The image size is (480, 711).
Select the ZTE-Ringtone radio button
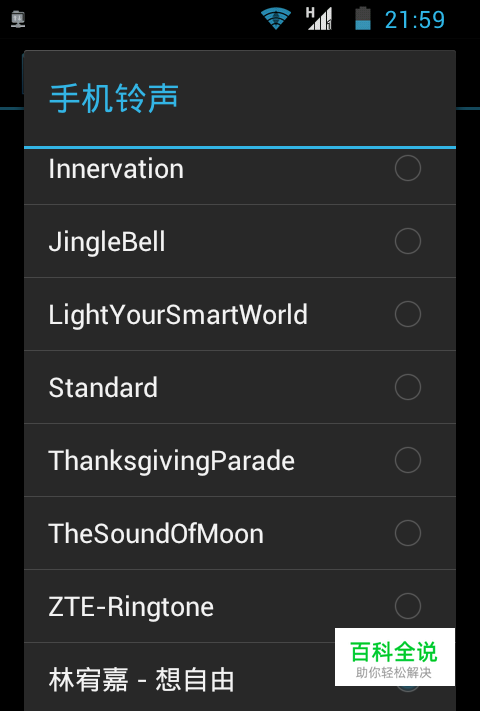(408, 606)
